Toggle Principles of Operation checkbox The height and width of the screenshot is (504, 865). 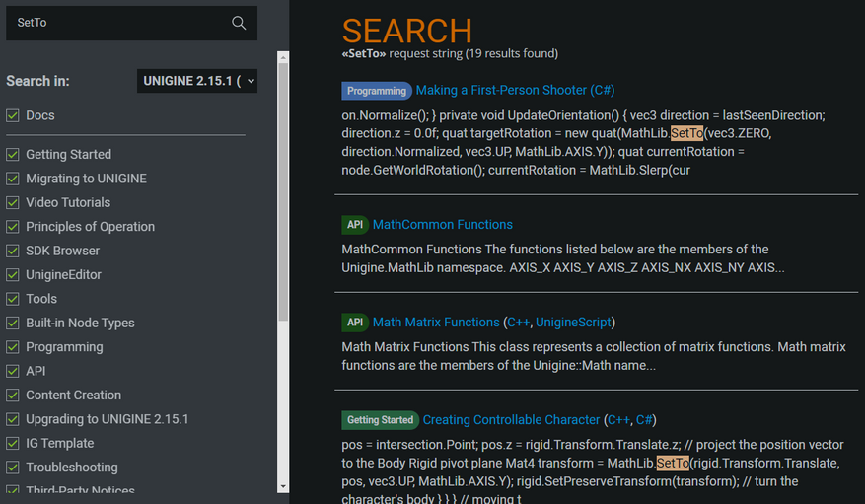point(13,227)
